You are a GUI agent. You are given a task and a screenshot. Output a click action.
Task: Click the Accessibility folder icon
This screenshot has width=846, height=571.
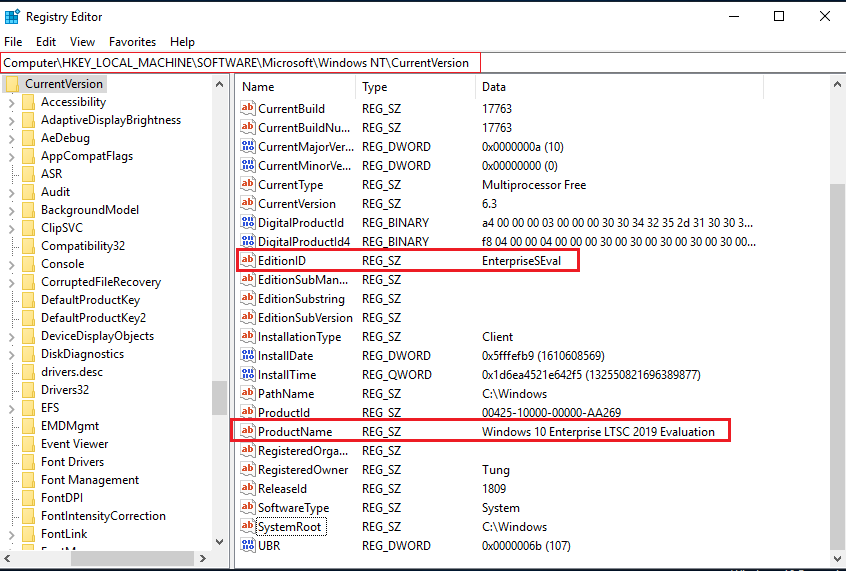click(29, 102)
